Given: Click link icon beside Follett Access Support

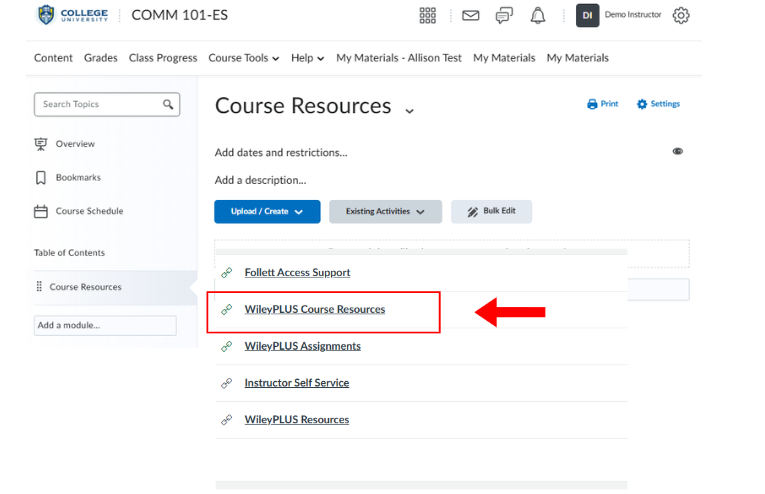Looking at the screenshot, I should pos(226,273).
